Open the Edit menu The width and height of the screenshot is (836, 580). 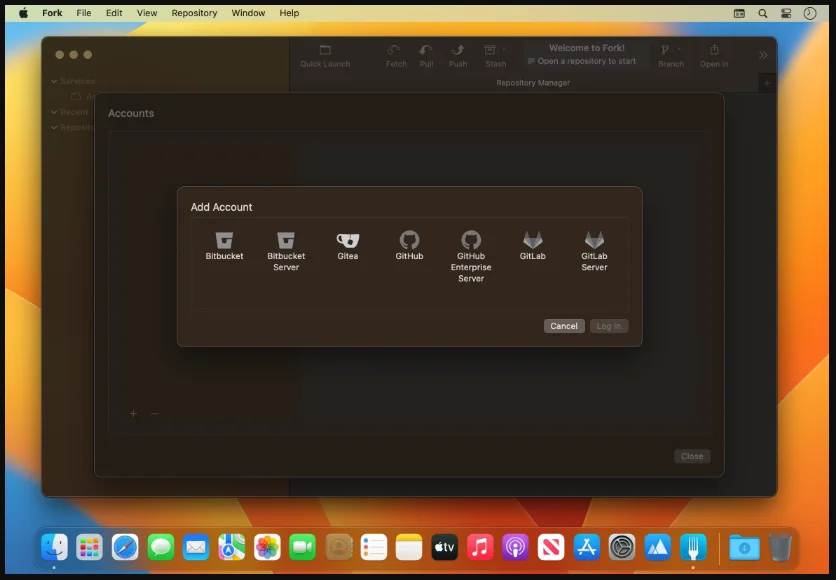(114, 13)
